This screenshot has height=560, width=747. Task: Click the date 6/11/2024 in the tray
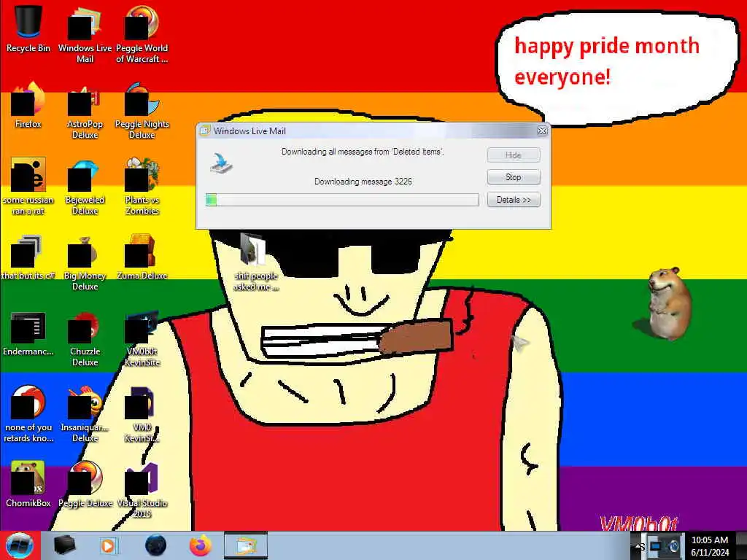click(710, 553)
